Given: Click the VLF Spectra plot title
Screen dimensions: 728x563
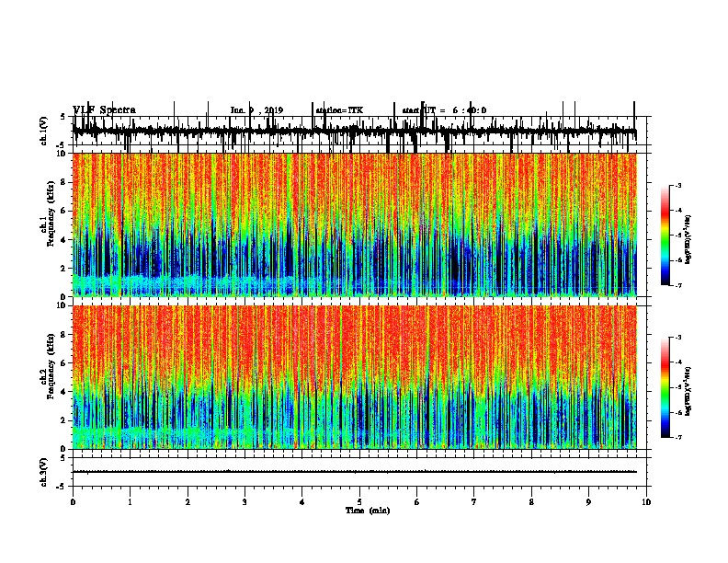Looking at the screenshot, I should [105, 110].
